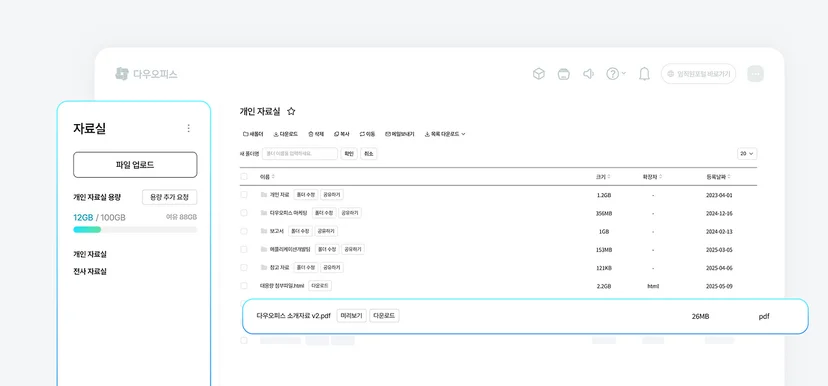Click the folder icon of 다우오피스 마케팅

click(x=264, y=213)
